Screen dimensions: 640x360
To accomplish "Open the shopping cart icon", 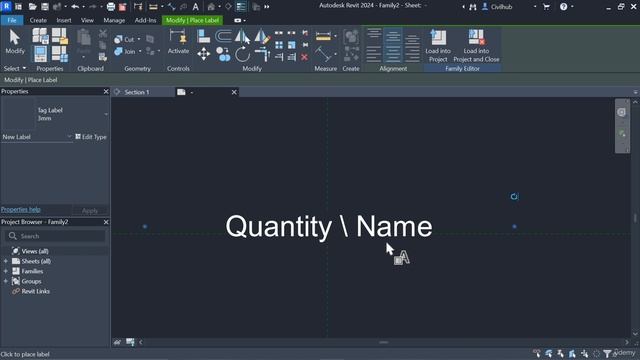I will pos(547,7).
